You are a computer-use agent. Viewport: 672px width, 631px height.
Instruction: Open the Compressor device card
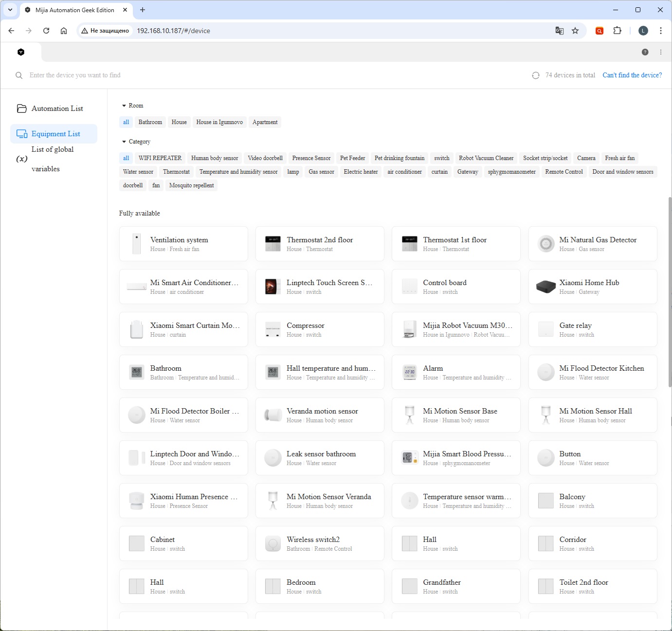tap(320, 329)
